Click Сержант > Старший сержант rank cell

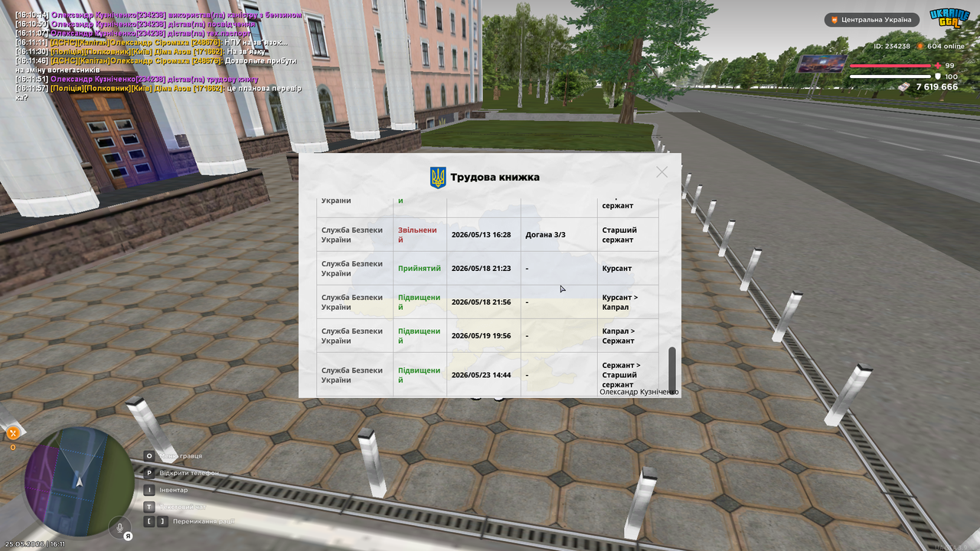(x=628, y=375)
